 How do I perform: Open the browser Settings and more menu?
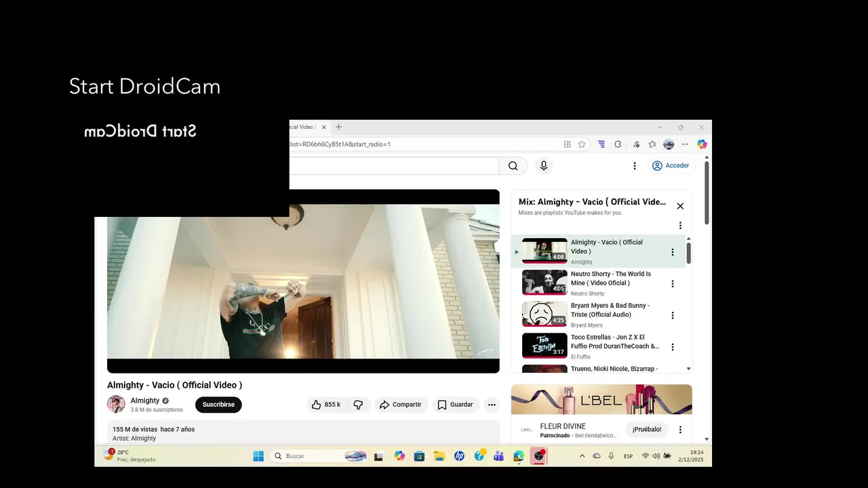pos(685,144)
